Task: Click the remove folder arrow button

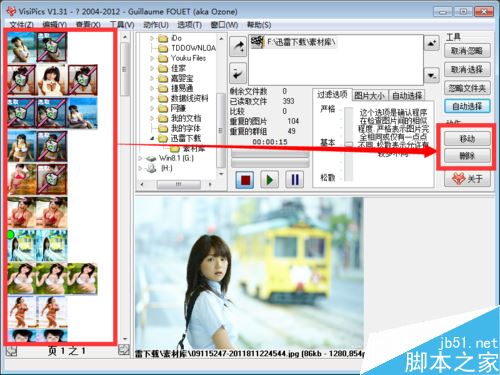Action: (x=238, y=73)
